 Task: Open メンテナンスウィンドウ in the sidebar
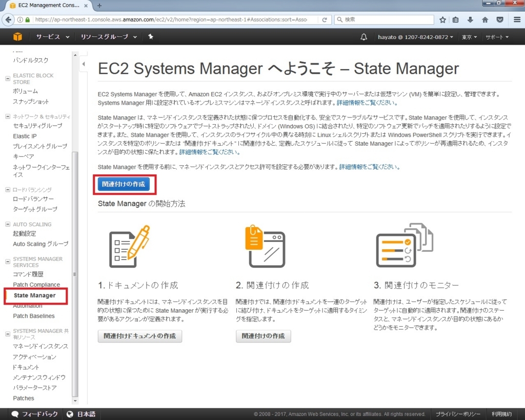[39, 377]
